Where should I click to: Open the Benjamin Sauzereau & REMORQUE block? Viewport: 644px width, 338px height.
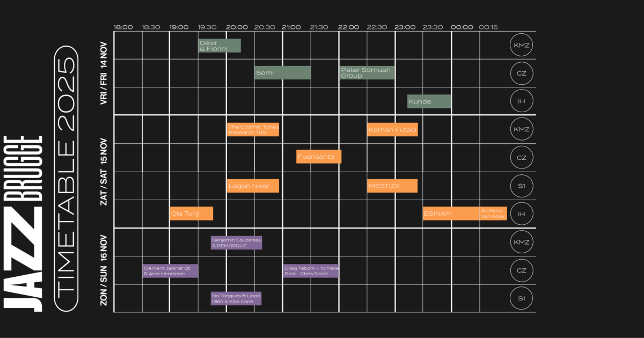(x=236, y=243)
